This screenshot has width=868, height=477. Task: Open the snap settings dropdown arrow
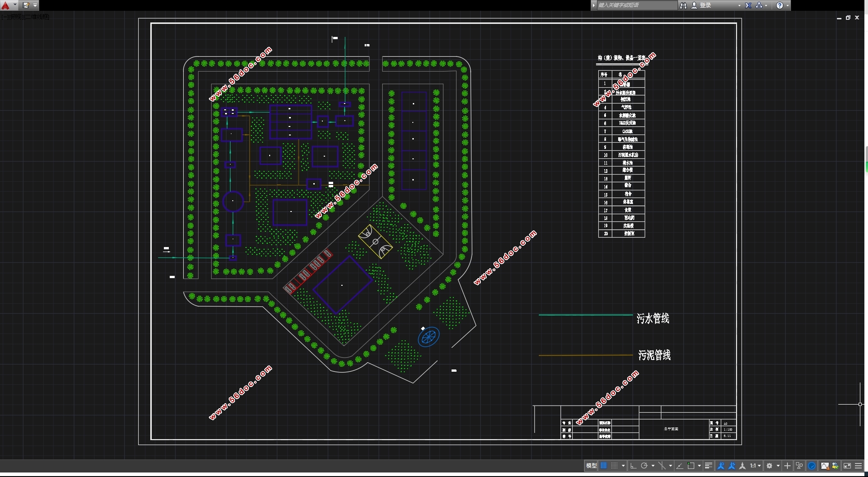(x=623, y=466)
